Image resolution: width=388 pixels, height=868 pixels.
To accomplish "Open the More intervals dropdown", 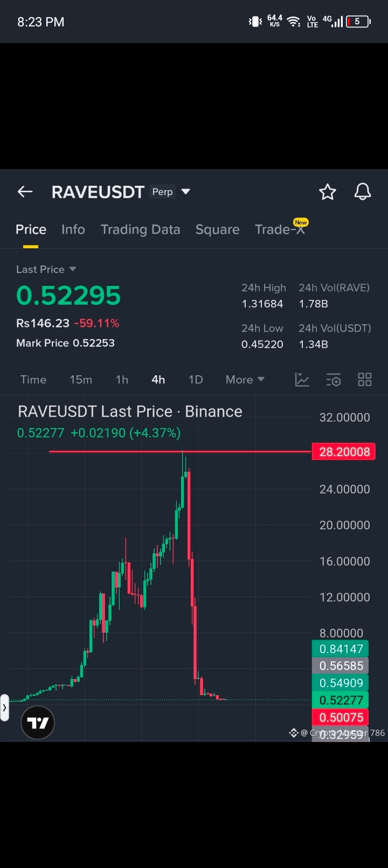I will point(245,380).
